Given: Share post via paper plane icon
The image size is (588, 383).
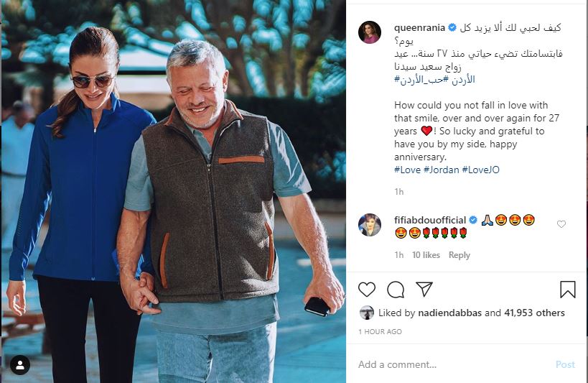Looking at the screenshot, I should point(424,289).
